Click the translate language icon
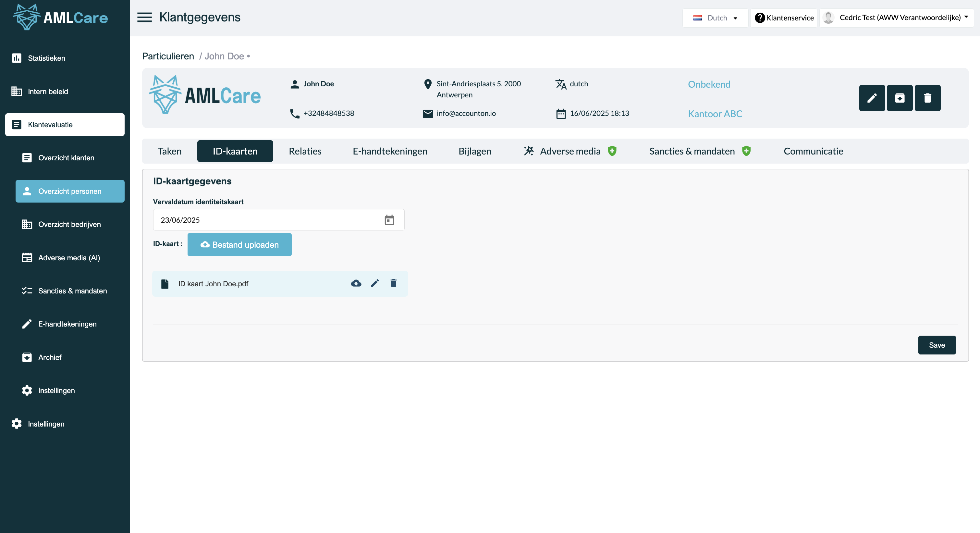 561,84
